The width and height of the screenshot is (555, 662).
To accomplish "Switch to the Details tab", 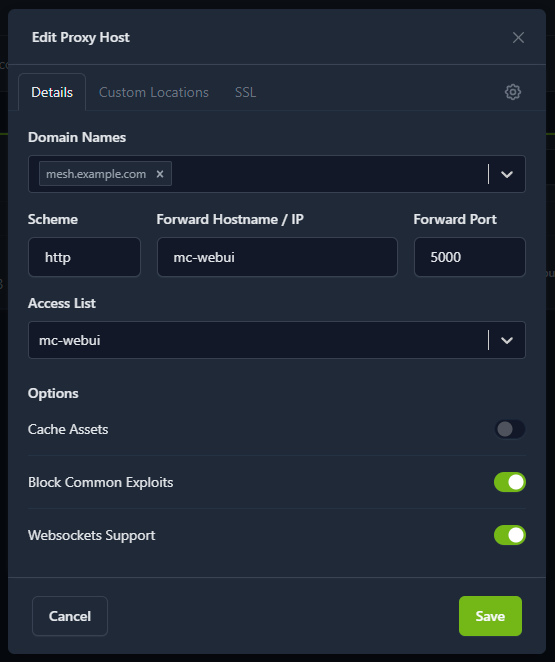I will (x=52, y=92).
